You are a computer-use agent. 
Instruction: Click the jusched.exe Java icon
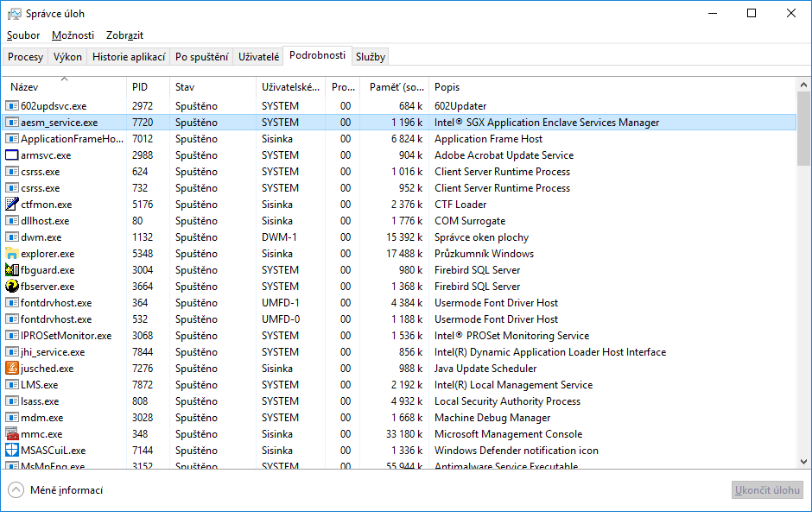point(12,369)
